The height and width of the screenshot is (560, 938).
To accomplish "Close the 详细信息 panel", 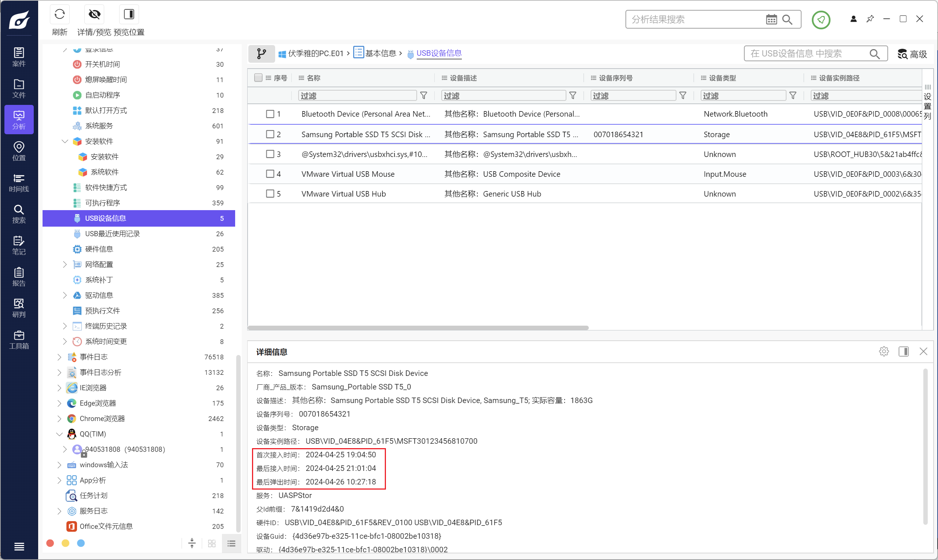I will click(923, 351).
